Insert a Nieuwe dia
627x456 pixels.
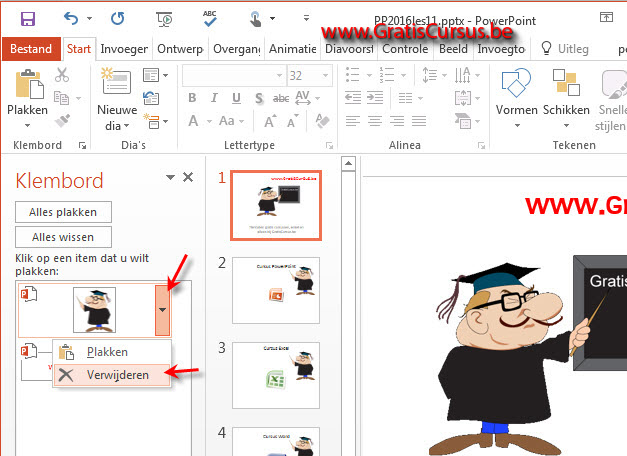pos(116,82)
